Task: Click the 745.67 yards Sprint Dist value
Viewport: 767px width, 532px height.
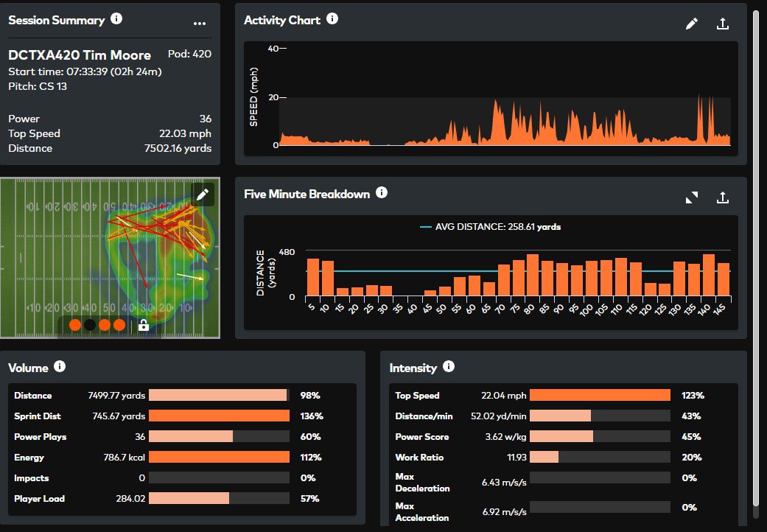Action: pyautogui.click(x=119, y=416)
